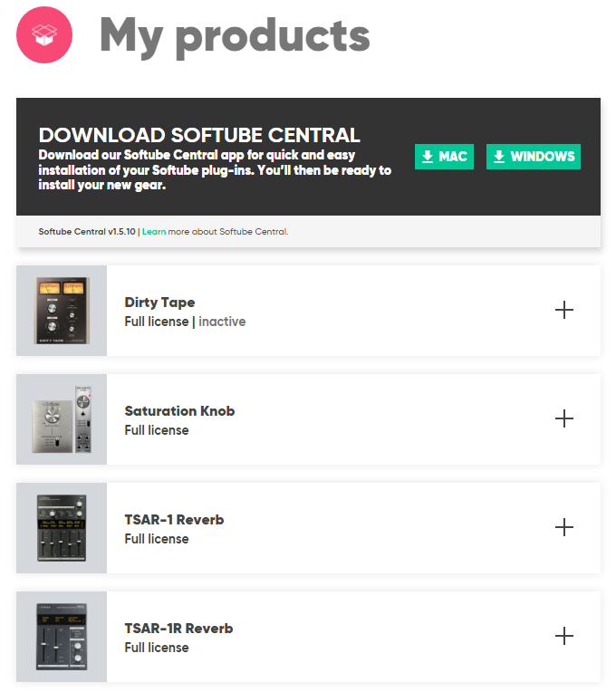Select the Saturation Knob product title
The height and width of the screenshot is (692, 616).
[179, 411]
